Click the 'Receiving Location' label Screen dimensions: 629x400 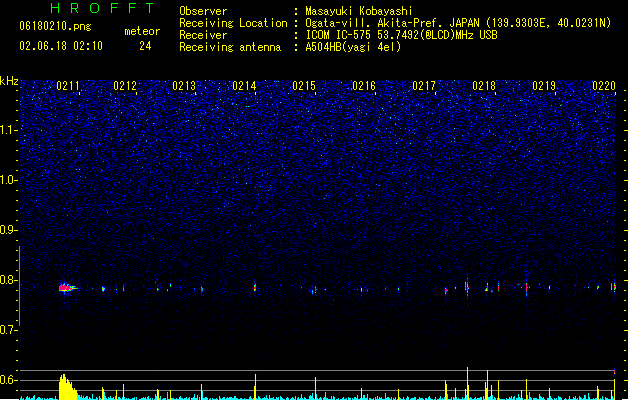(233, 23)
